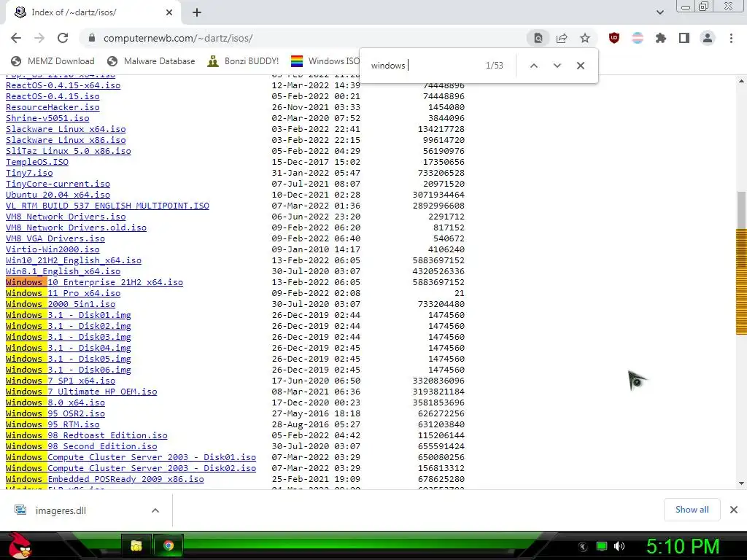
Task: Open Windows_Embedded_POSReady_2009_x86.iso link
Action: pos(105,480)
